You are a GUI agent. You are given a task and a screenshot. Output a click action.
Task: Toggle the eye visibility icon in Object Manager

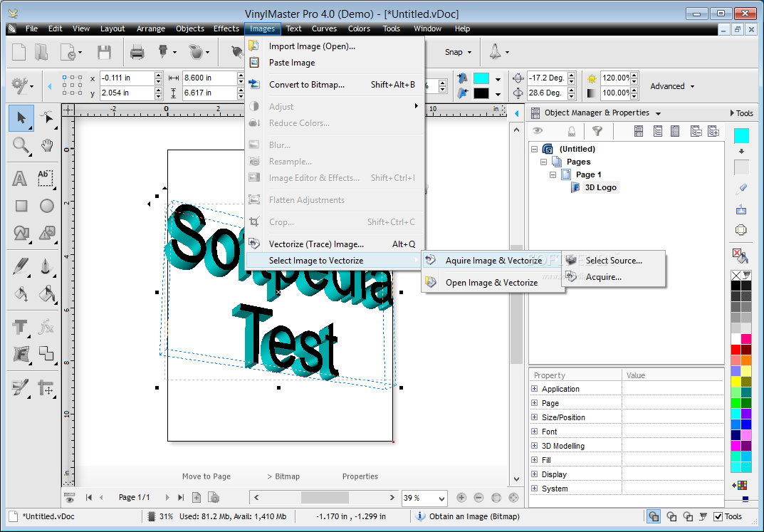(x=538, y=130)
